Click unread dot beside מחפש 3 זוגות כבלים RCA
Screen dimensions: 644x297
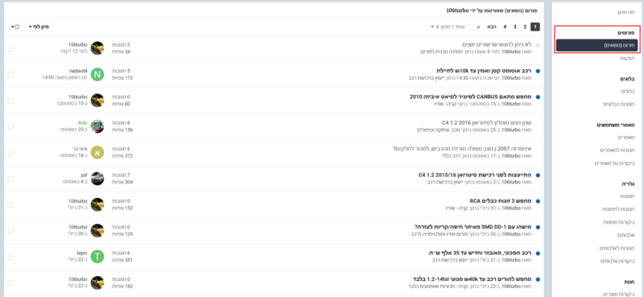(538, 201)
